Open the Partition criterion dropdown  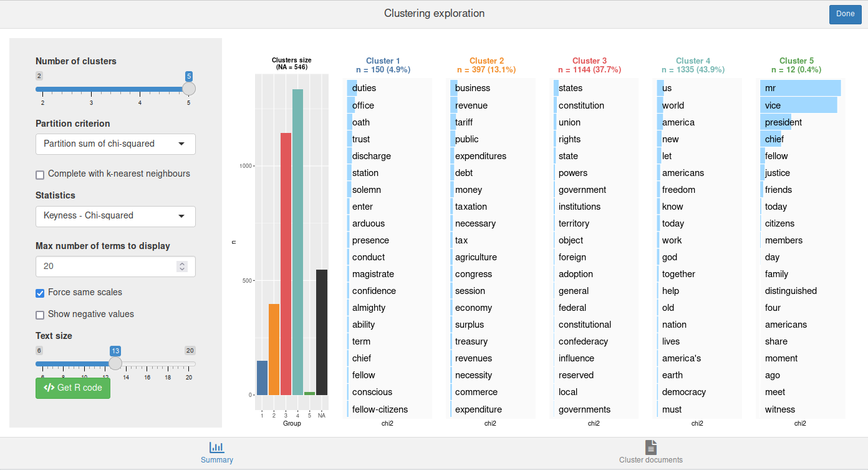(115, 144)
